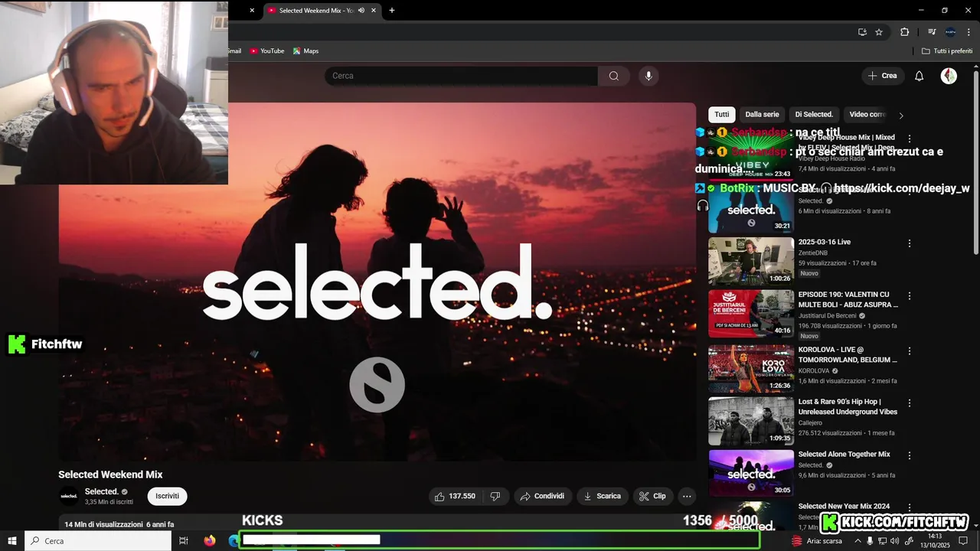Image resolution: width=980 pixels, height=551 pixels.
Task: Click inside the YouTube Cerca search box
Action: [x=461, y=76]
